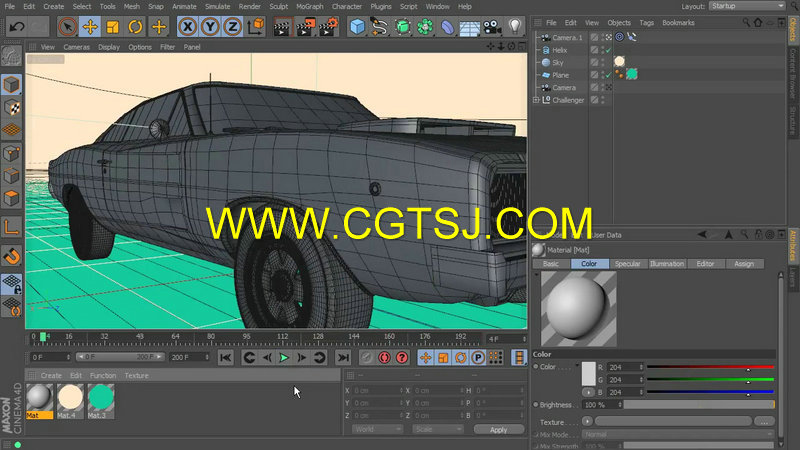The width and height of the screenshot is (800, 450).
Task: Add a floor environment object icon
Action: pyautogui.click(x=469, y=27)
